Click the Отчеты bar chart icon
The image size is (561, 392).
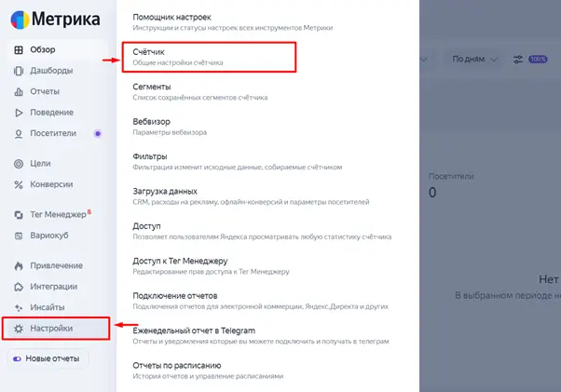coord(19,91)
